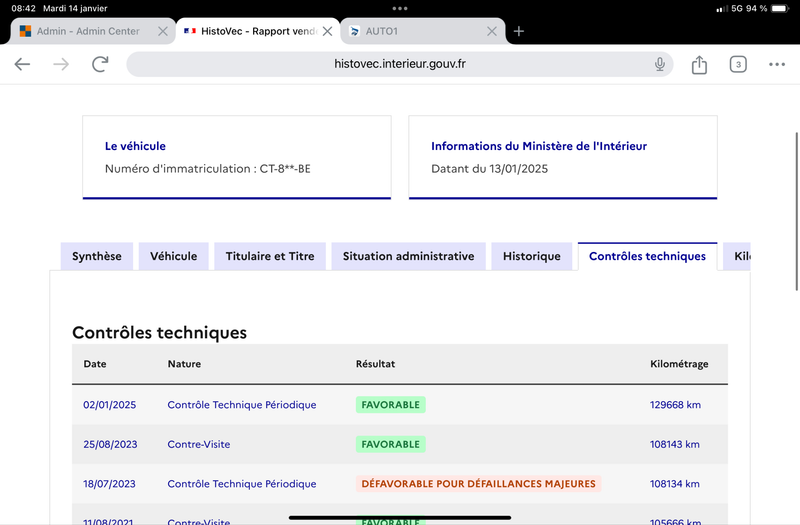This screenshot has width=800, height=525.
Task: Open the Situation administrative tab
Action: (408, 256)
